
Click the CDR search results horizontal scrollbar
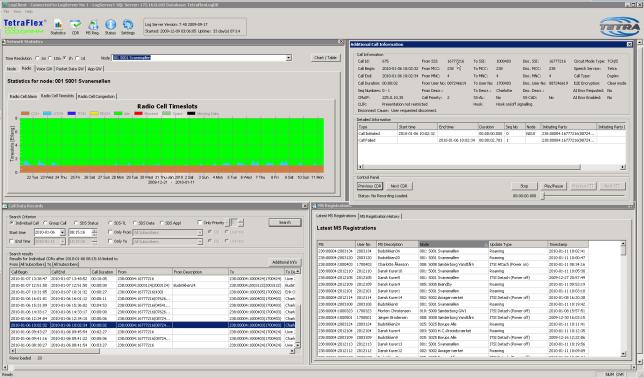(152, 351)
